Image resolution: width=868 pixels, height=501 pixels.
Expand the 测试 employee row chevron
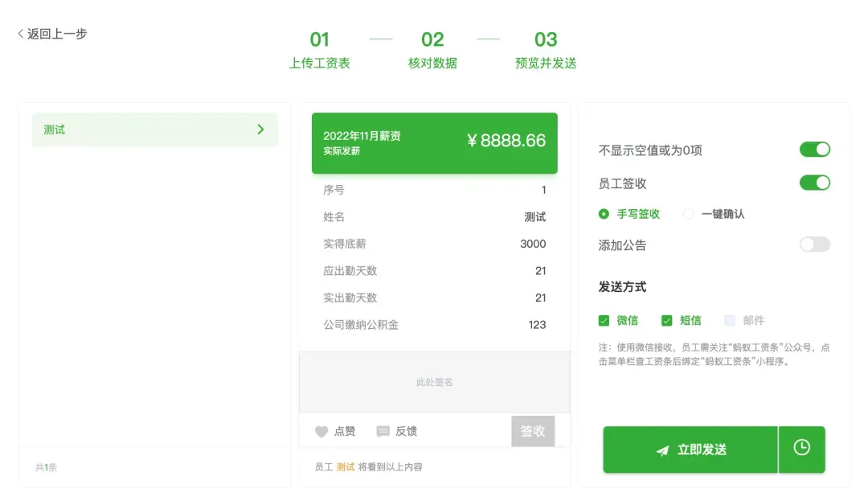click(260, 129)
